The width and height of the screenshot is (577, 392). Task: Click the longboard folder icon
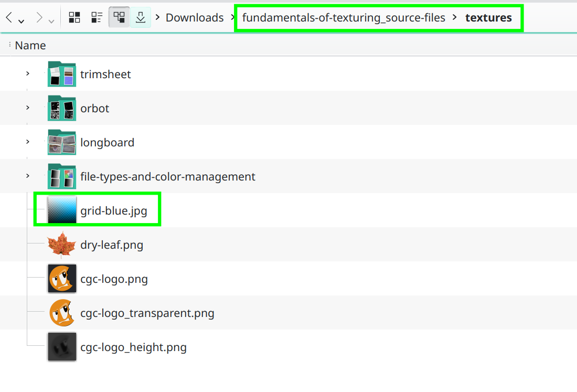pyautogui.click(x=62, y=142)
